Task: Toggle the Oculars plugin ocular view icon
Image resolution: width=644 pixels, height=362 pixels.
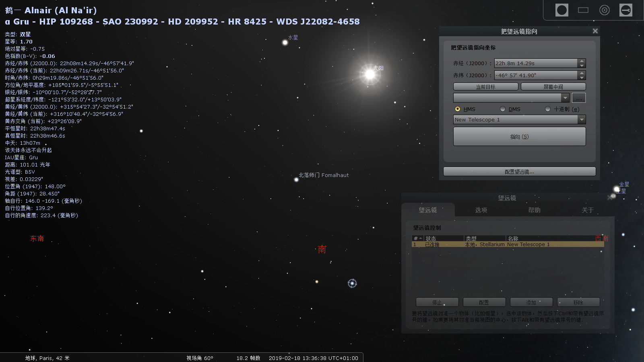Action: [562, 10]
